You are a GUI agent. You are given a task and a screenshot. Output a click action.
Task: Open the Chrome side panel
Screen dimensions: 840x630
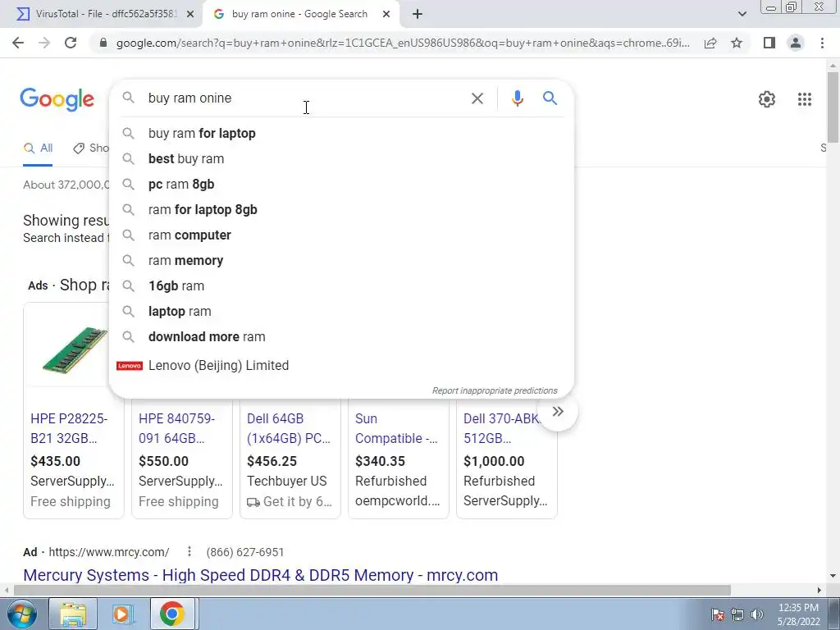769,43
